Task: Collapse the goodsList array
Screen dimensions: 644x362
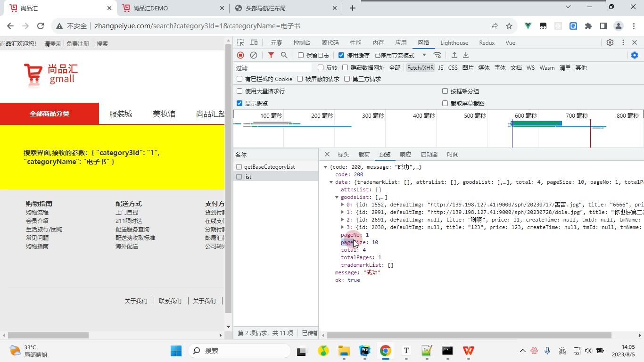Action: [x=337, y=197]
